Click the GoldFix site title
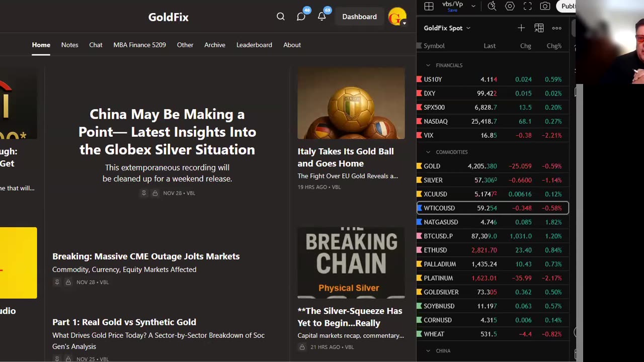The image size is (644, 362). (x=169, y=17)
